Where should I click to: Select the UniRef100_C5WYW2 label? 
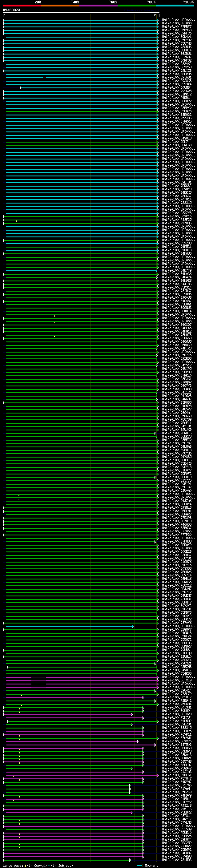pos(176,40)
